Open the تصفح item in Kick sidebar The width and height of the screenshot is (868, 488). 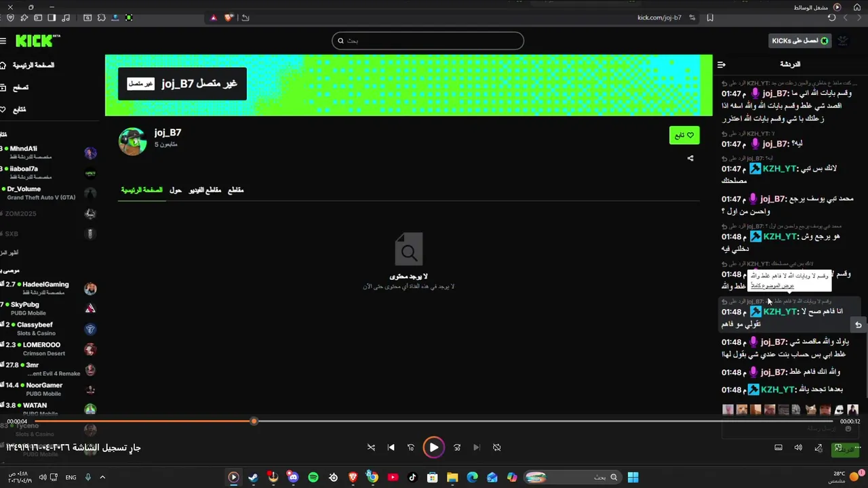point(15,87)
